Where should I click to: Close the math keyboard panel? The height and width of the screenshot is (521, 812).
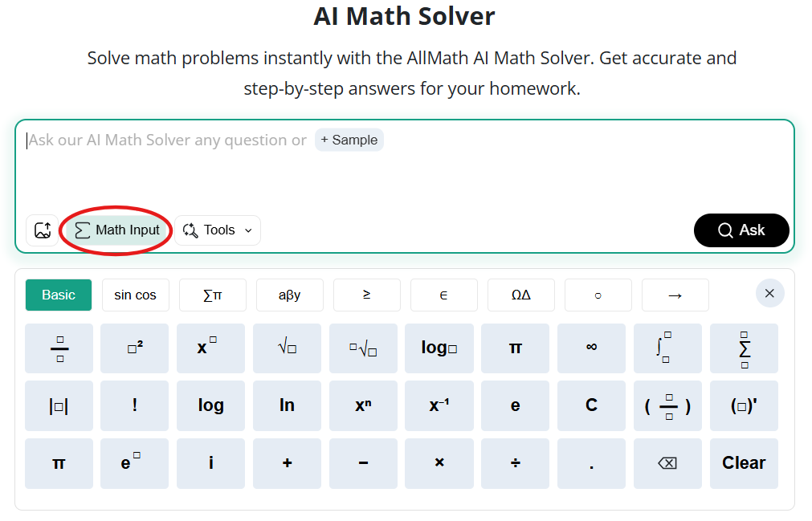769,293
